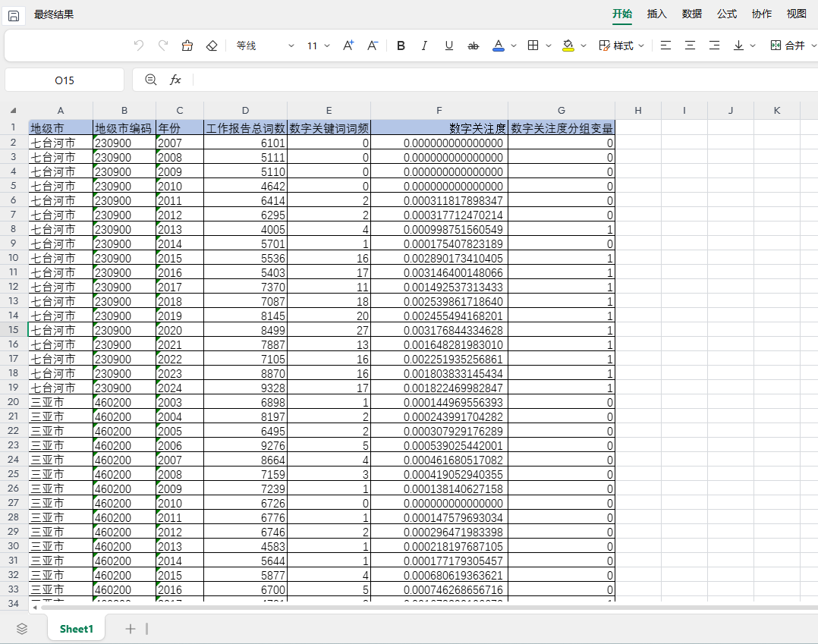Click the save icon beside the file name
The height and width of the screenshot is (644, 818).
[14, 16]
